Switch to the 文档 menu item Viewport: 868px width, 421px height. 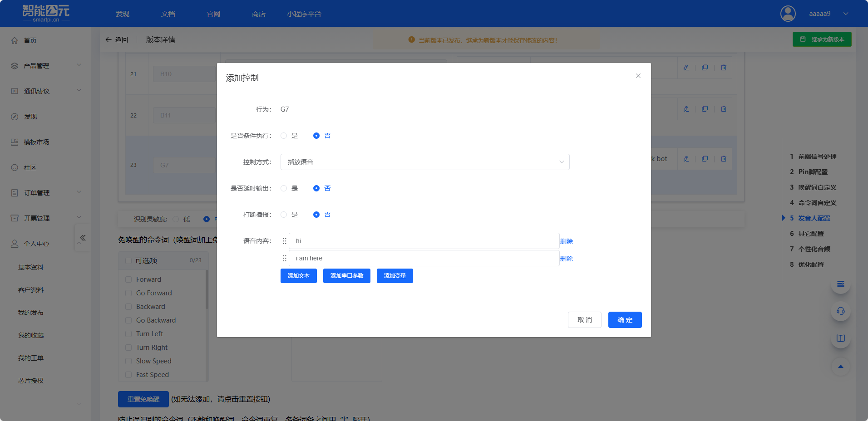(168, 14)
